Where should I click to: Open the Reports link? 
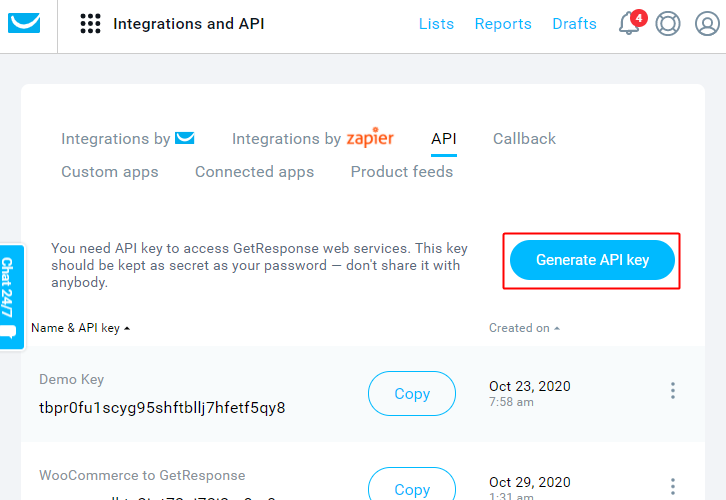pos(503,24)
